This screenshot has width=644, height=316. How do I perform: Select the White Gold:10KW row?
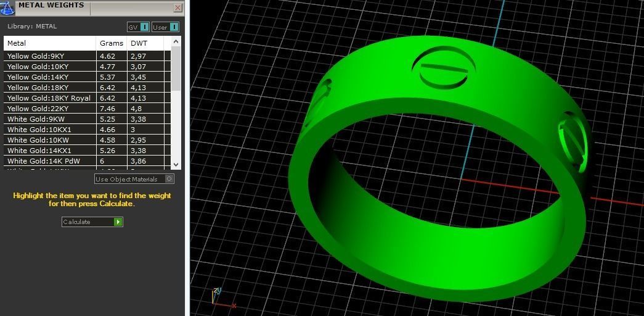[87, 140]
